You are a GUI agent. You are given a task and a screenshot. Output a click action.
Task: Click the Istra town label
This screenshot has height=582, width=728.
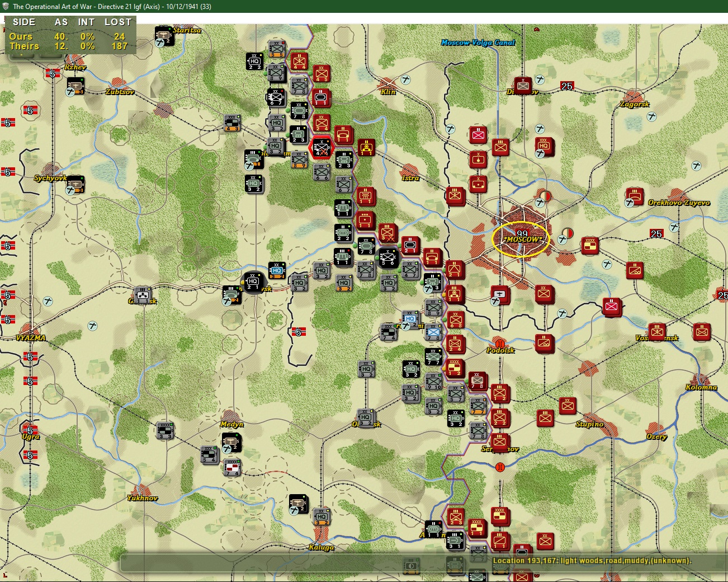pyautogui.click(x=410, y=178)
